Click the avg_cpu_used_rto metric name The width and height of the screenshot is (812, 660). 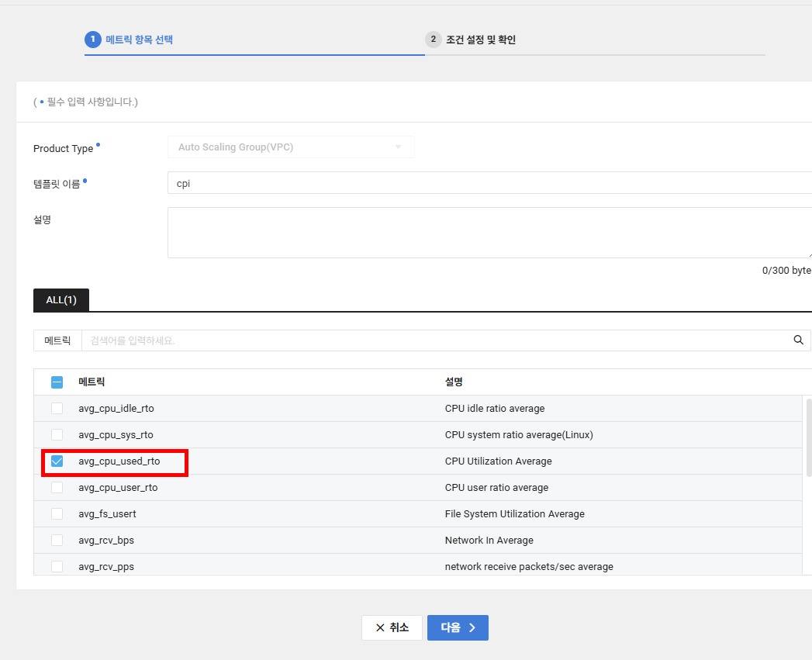119,461
